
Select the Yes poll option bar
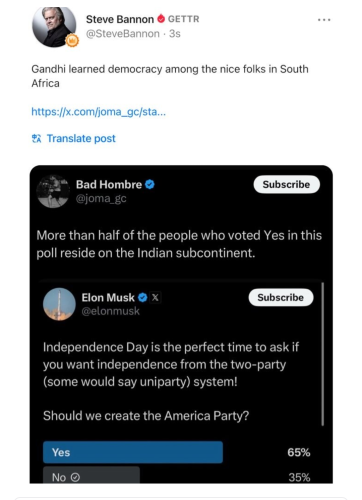click(133, 452)
